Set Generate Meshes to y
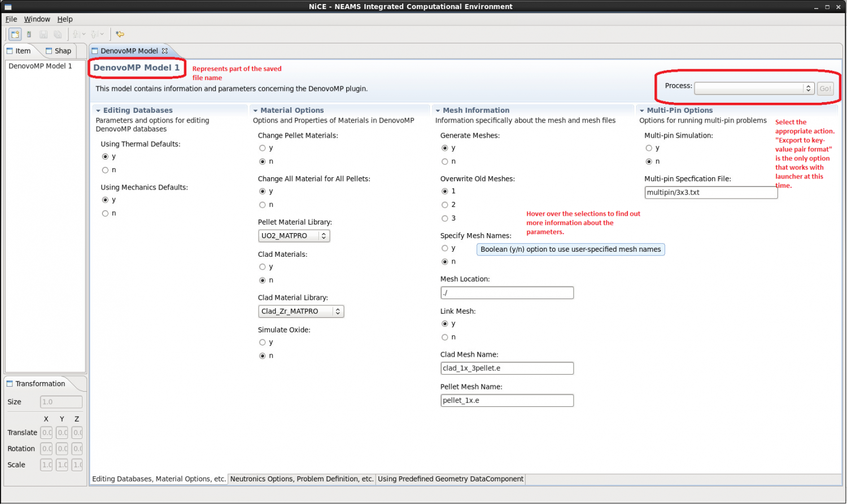Screen dimensions: 847x504 click(x=445, y=148)
